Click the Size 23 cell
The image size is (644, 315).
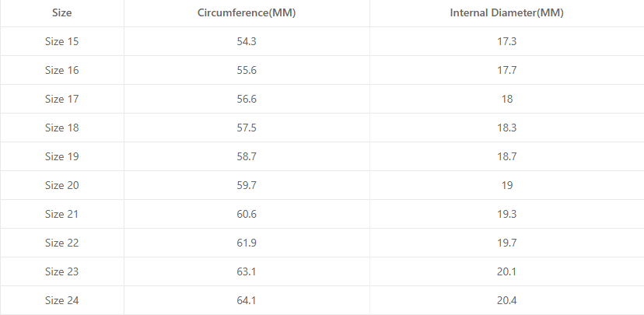[61, 271]
